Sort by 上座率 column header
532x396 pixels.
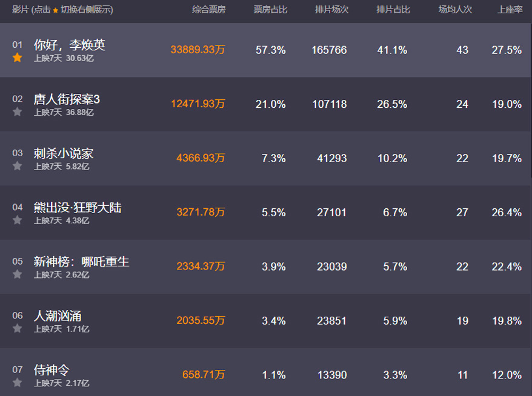(510, 10)
